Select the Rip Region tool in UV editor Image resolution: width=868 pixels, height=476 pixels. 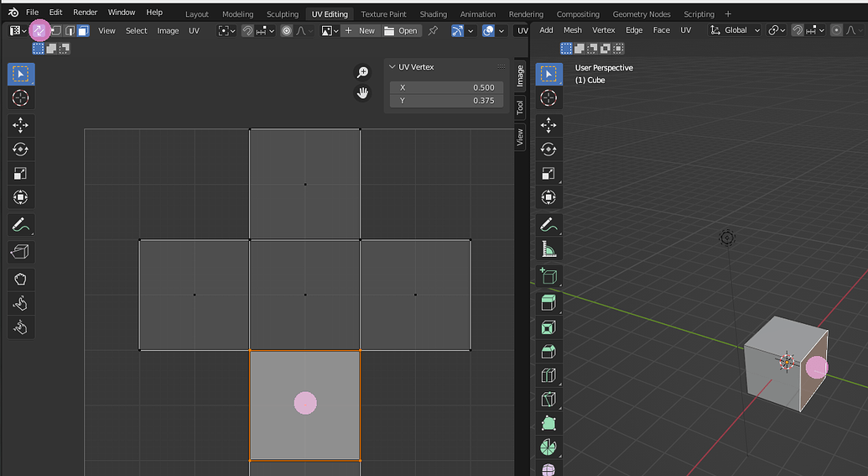click(21, 252)
